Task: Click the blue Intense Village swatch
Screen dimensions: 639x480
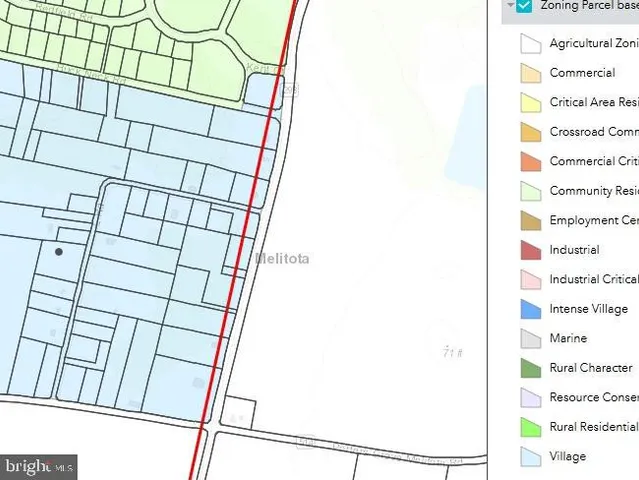Action: tap(530, 309)
